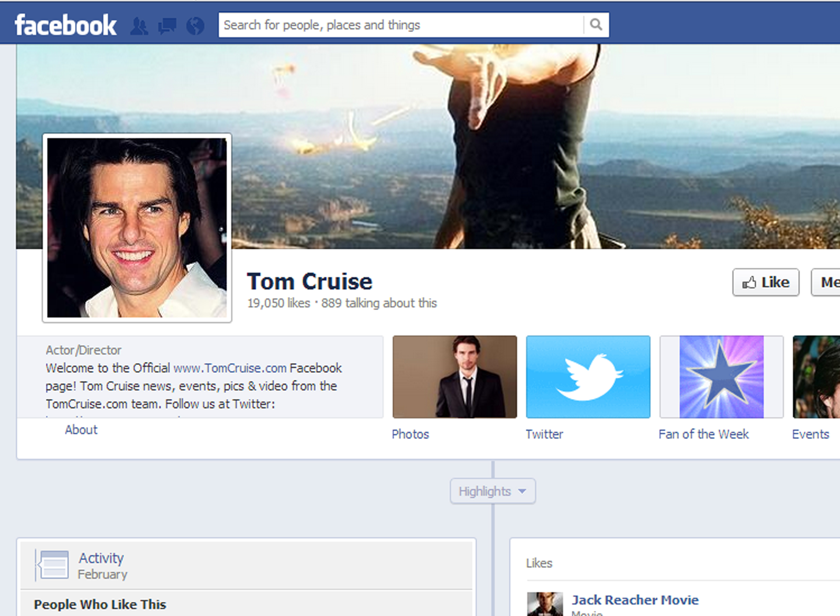Image resolution: width=840 pixels, height=616 pixels.
Task: Open messages icon in header
Action: click(167, 26)
